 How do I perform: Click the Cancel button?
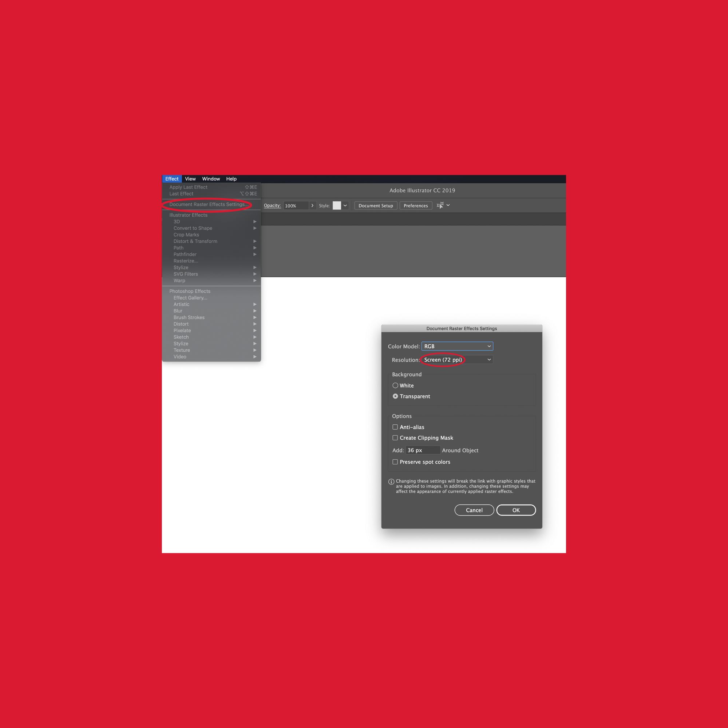474,509
